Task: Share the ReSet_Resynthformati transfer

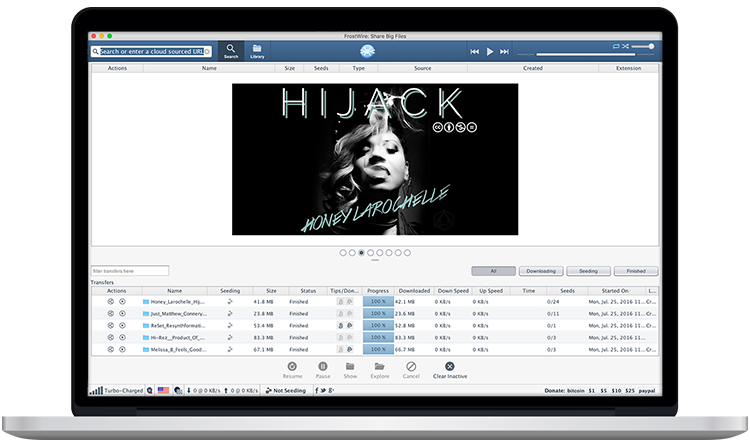Action: [110, 325]
